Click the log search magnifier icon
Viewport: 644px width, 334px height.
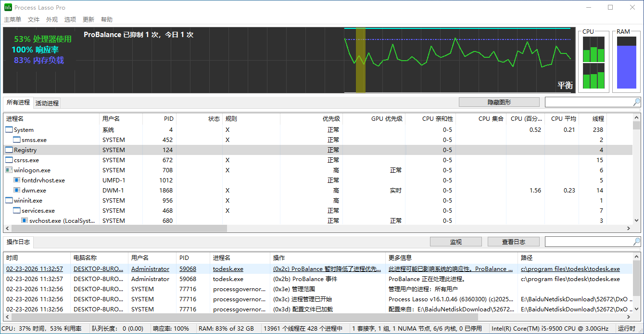coord(636,242)
